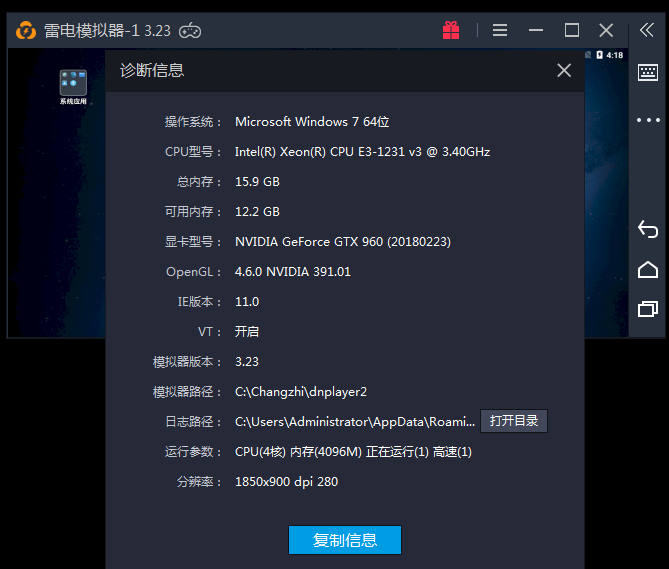Expand more tools via three-dots icon
Viewport: 669px width, 569px height.
coord(647,120)
